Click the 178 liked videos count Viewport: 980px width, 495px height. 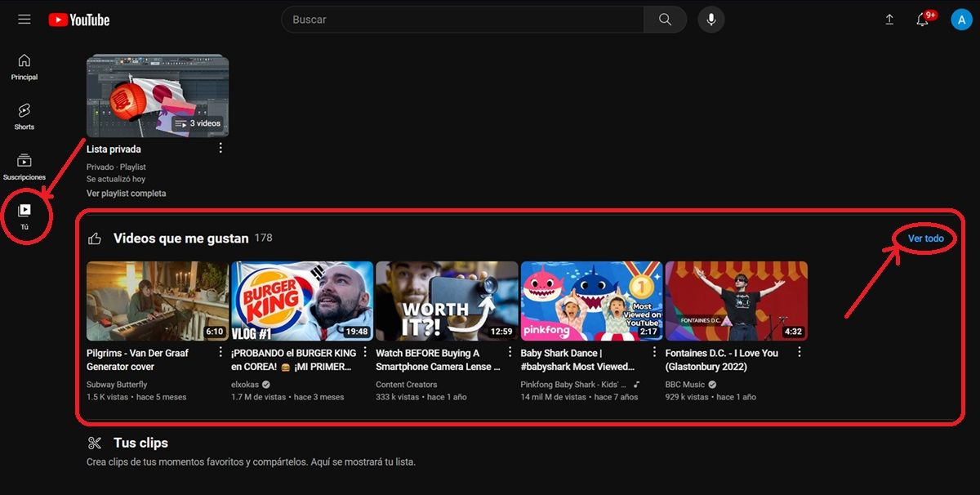click(263, 238)
